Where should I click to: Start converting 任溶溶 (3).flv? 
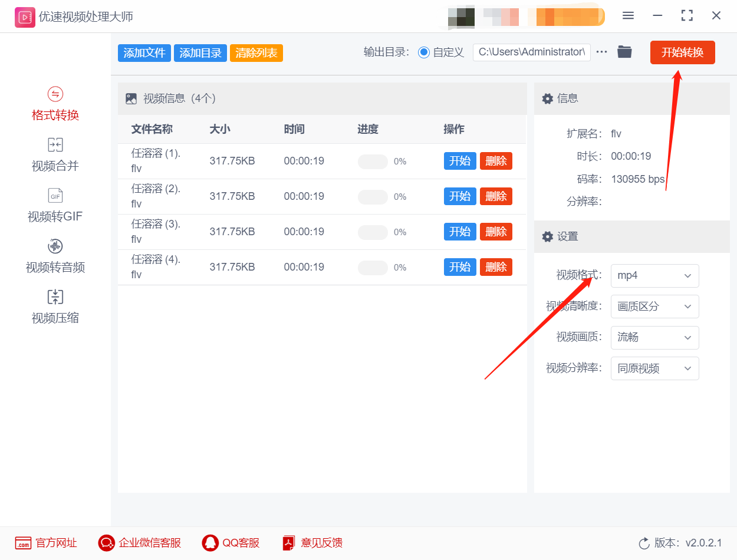click(460, 232)
